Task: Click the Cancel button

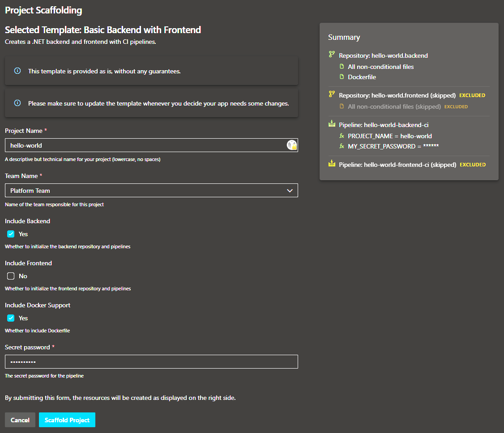Action: click(20, 420)
